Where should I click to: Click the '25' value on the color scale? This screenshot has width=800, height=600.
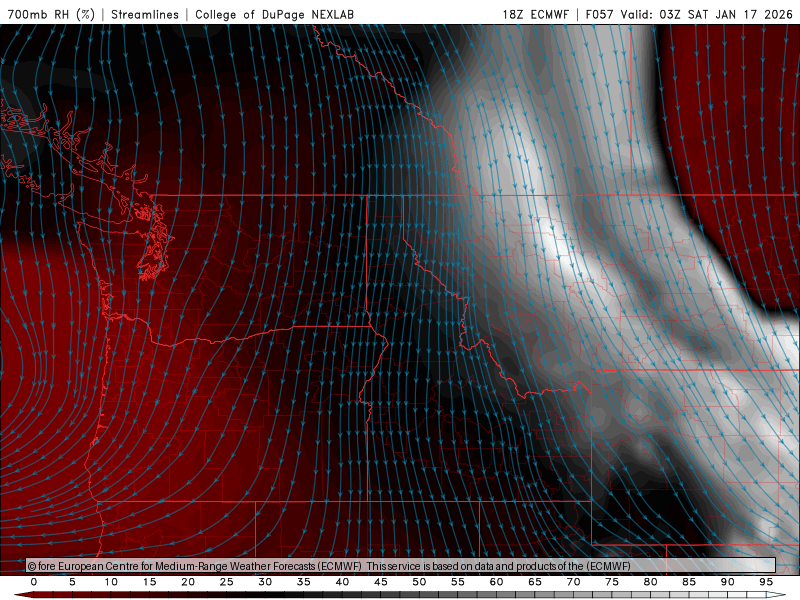[227, 582]
